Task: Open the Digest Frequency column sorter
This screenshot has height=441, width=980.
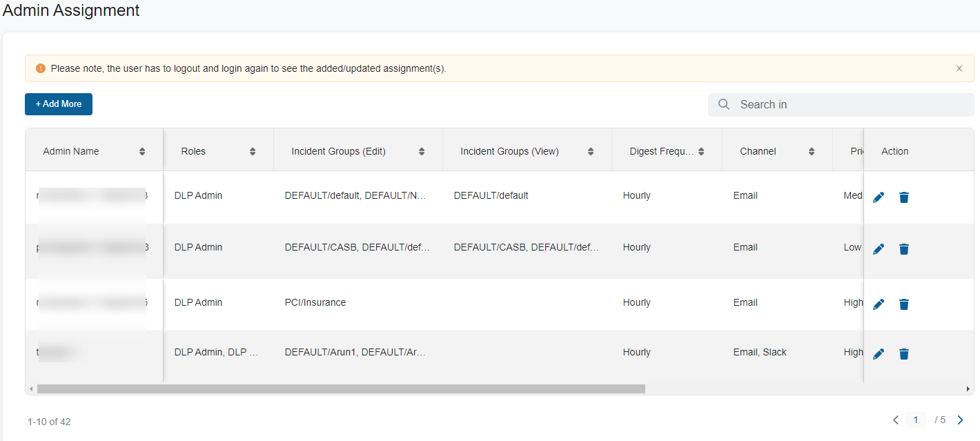Action: coord(702,150)
